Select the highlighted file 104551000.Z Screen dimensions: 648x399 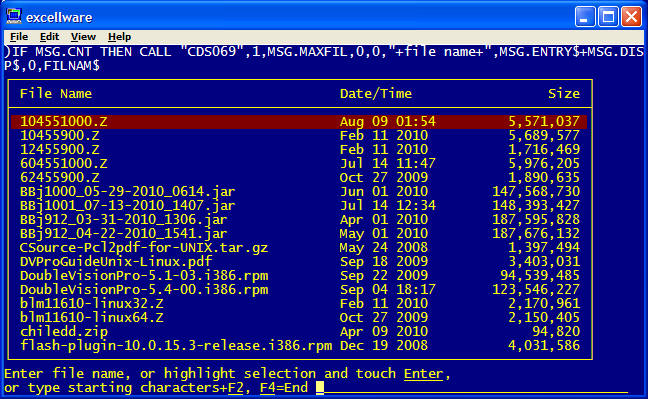point(299,122)
